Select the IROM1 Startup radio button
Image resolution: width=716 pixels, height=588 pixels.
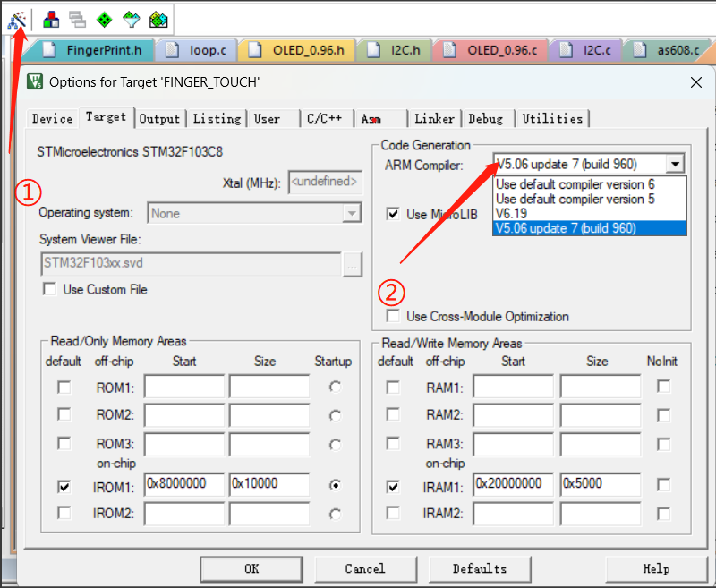335,485
